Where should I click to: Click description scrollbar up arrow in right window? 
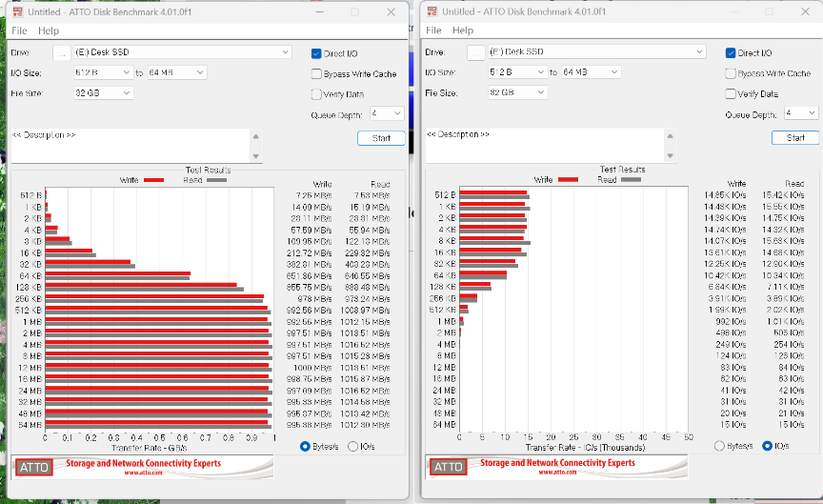(x=671, y=136)
